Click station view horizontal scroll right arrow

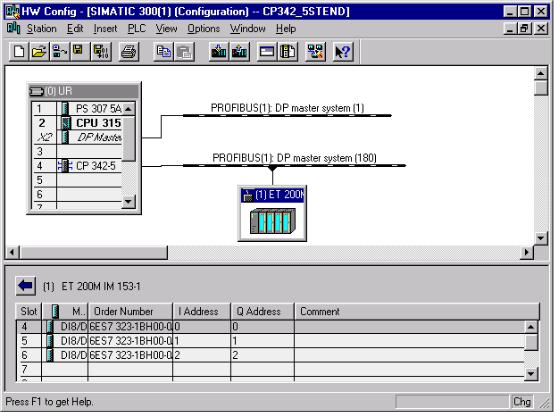527,252
